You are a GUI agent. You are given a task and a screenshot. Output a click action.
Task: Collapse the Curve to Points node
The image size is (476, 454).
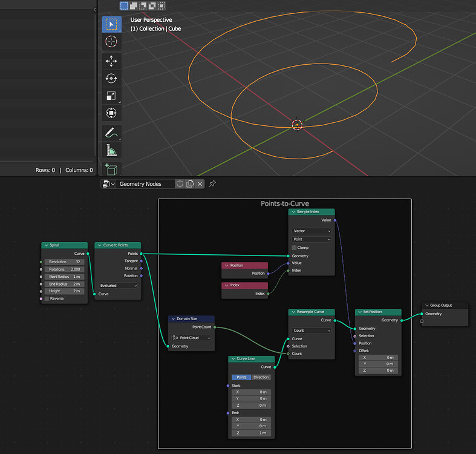coord(100,245)
